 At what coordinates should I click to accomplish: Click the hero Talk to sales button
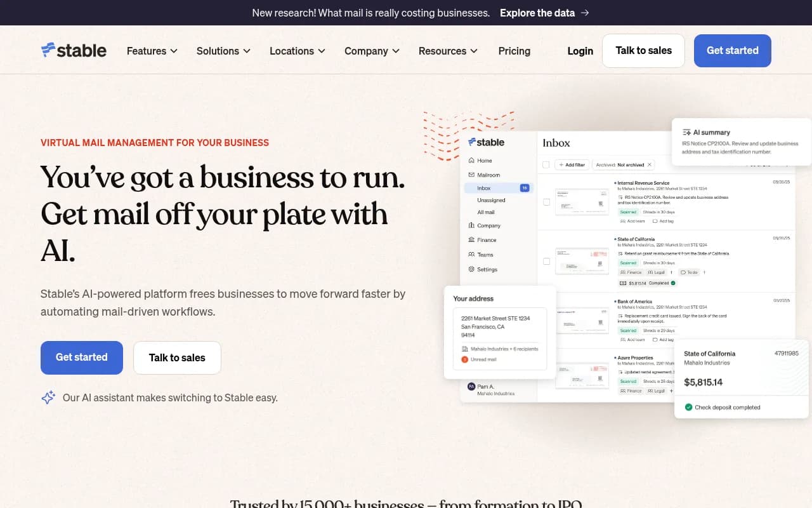point(177,358)
